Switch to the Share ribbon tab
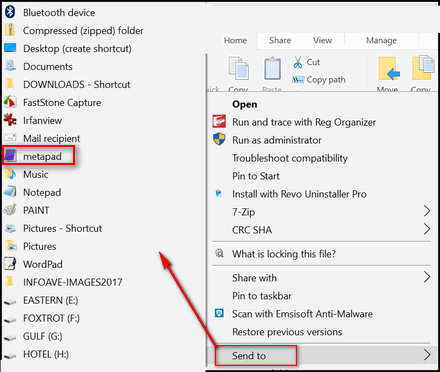The width and height of the screenshot is (440, 372). pos(280,40)
